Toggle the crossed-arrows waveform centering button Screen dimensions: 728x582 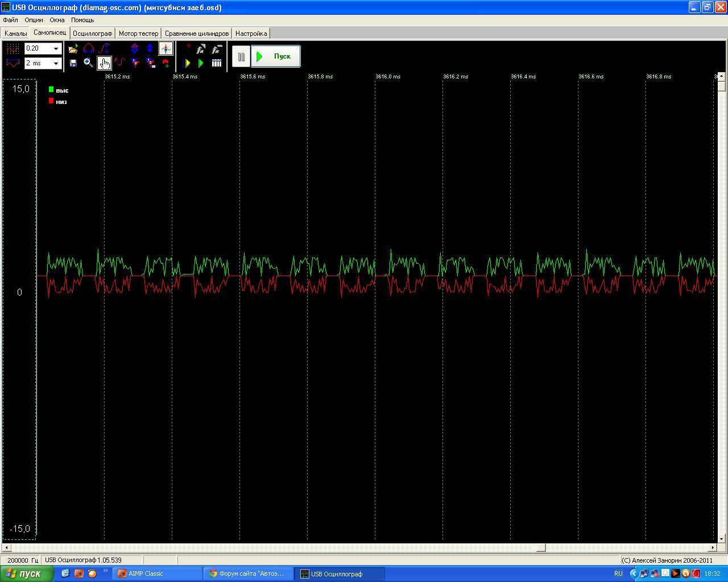(166, 49)
